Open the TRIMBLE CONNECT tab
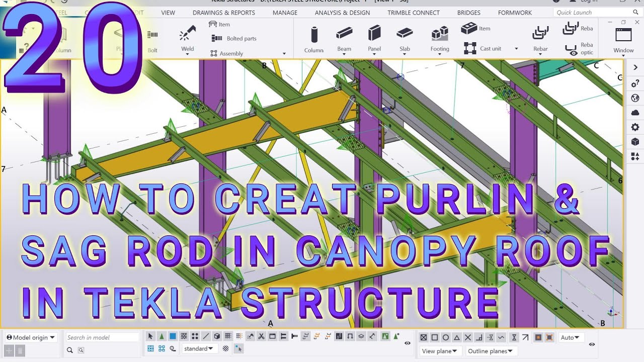Viewport: 644px width, 362px height. [414, 13]
